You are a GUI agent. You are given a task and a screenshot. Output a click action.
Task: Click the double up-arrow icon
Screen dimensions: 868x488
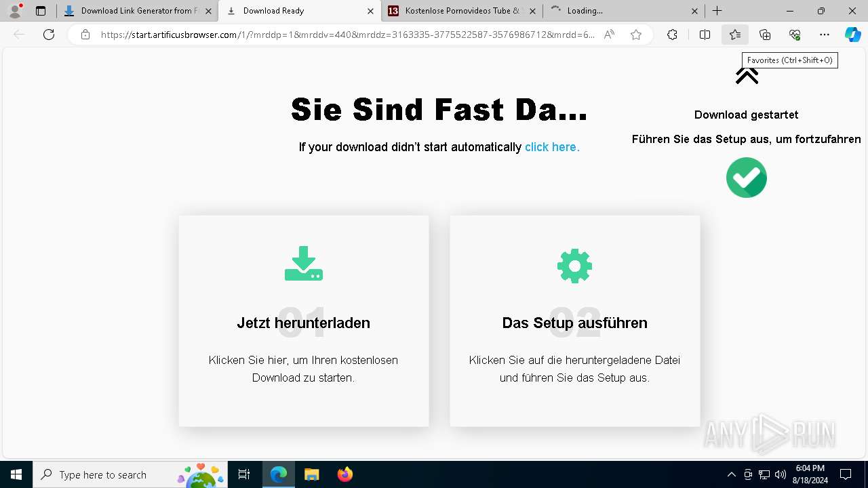[747, 76]
